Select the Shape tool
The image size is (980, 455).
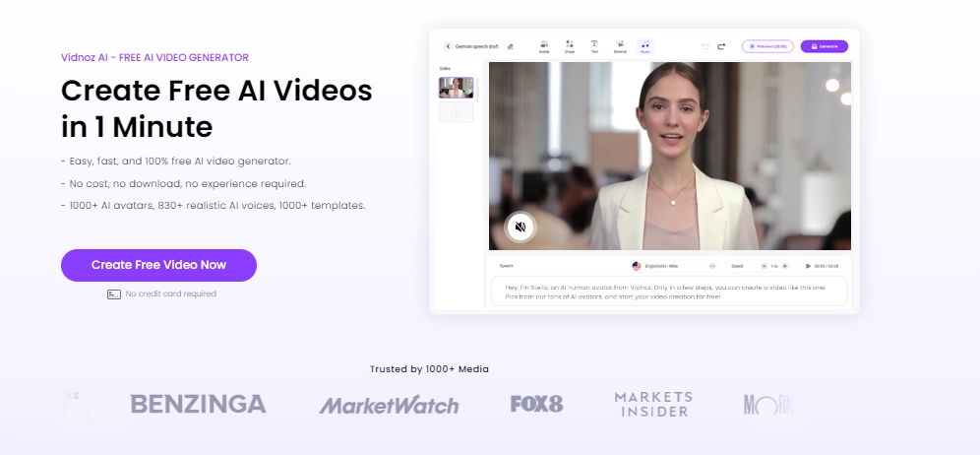point(570,45)
